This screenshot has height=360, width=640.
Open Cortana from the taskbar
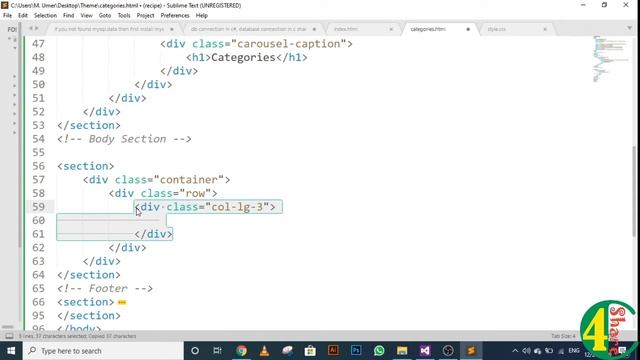coord(195,351)
